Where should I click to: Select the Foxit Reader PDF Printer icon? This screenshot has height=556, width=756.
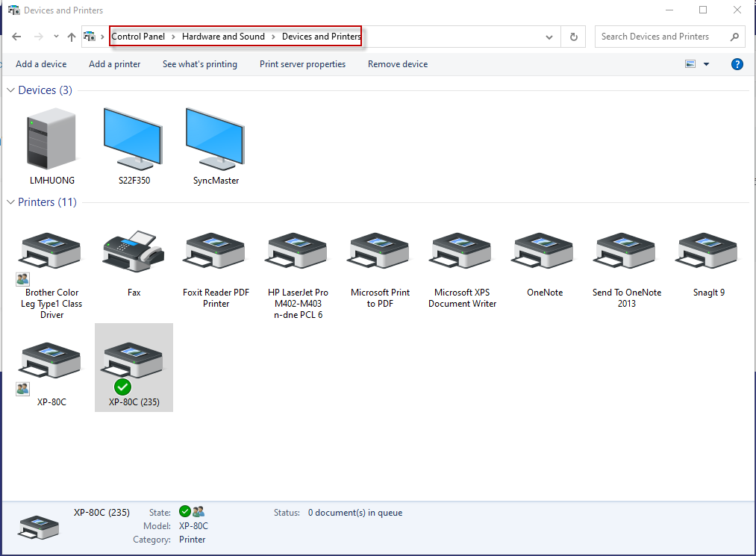(x=216, y=251)
